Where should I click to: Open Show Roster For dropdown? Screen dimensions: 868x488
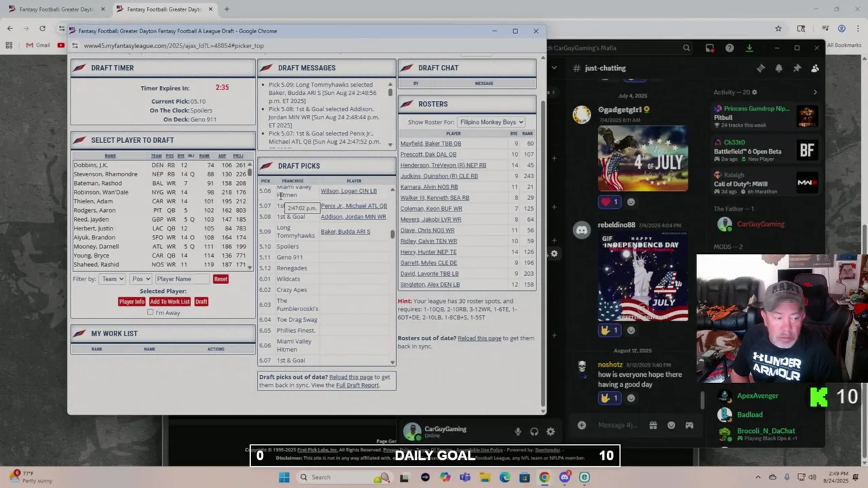coord(491,122)
